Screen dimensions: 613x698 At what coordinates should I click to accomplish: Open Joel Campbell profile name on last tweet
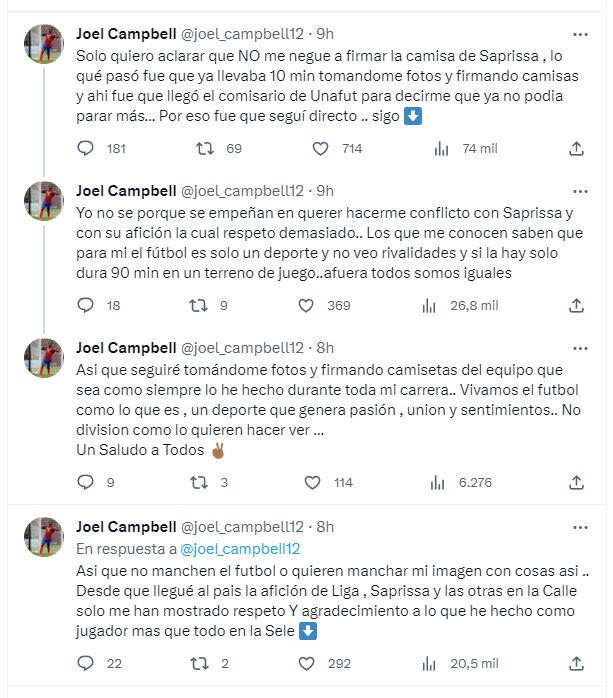click(124, 527)
